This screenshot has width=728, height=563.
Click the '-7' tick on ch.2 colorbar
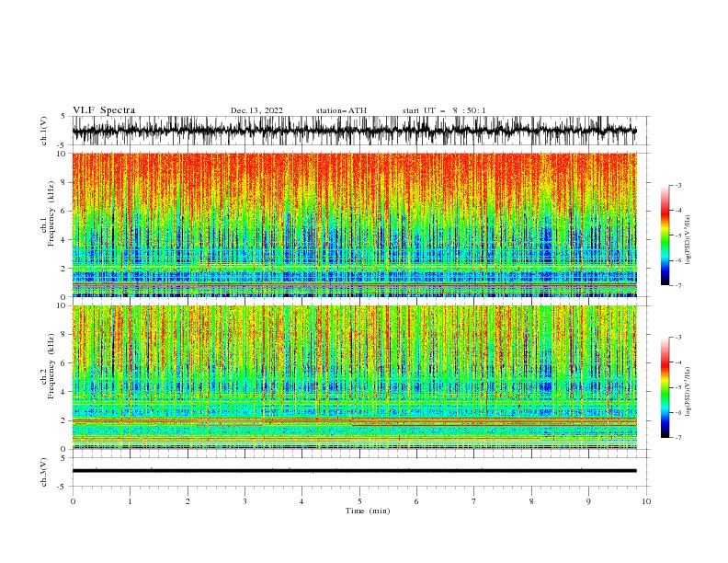677,438
